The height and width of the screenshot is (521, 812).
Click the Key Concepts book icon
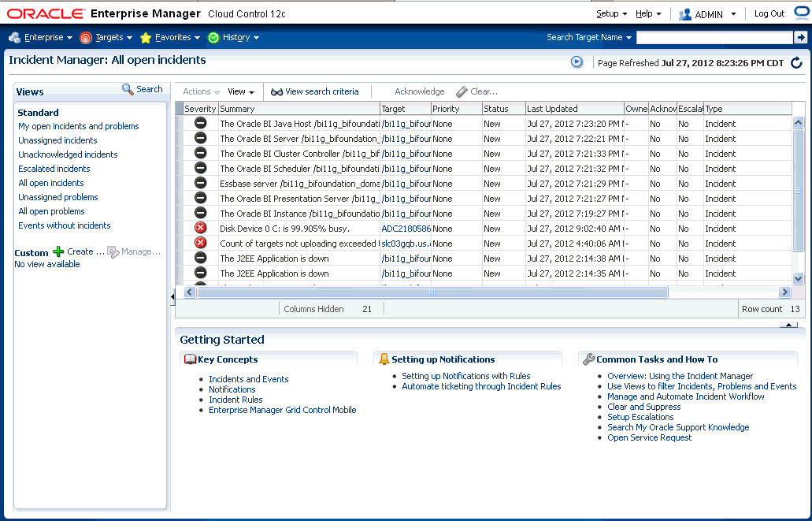190,359
